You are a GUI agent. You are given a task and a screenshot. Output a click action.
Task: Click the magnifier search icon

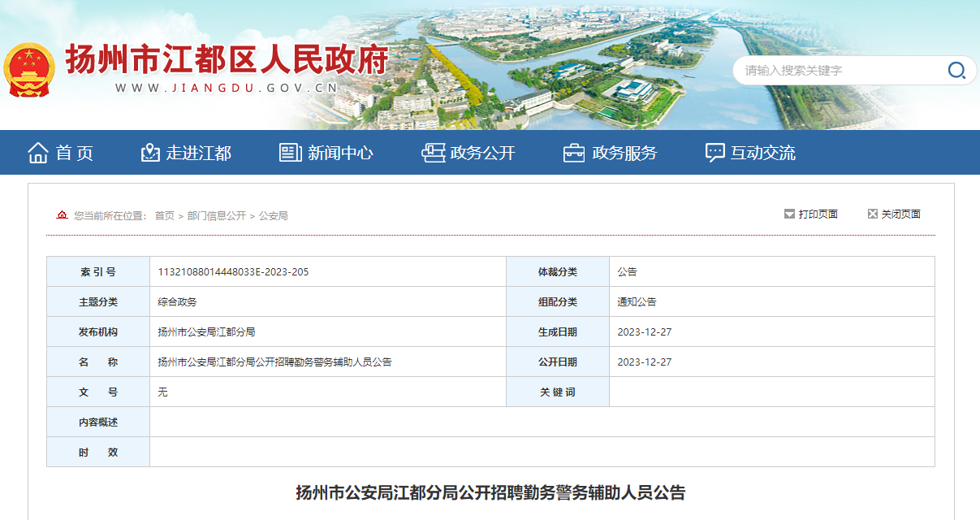pyautogui.click(x=956, y=71)
